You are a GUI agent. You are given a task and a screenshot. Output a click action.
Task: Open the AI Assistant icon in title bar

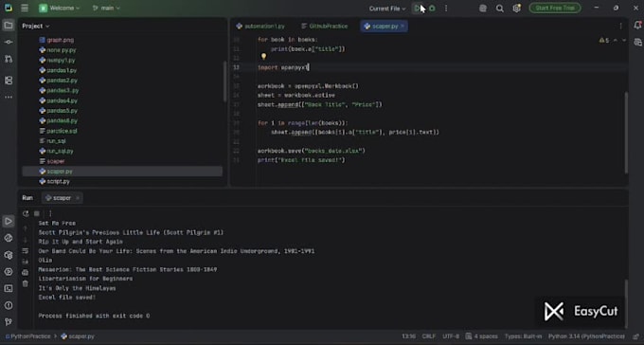[x=483, y=9]
